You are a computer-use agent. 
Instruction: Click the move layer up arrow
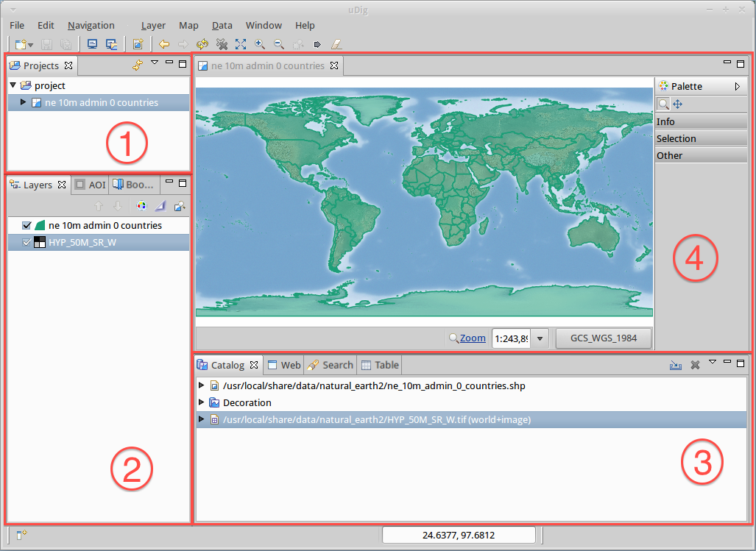tap(99, 206)
